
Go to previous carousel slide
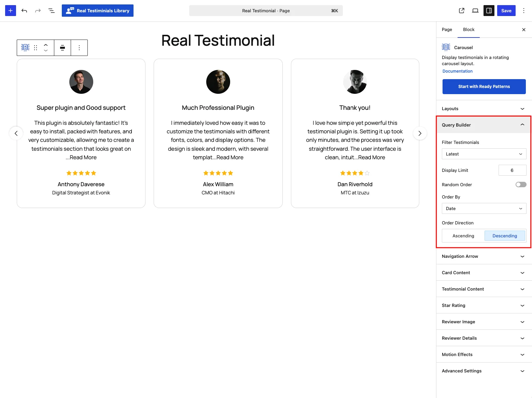16,133
